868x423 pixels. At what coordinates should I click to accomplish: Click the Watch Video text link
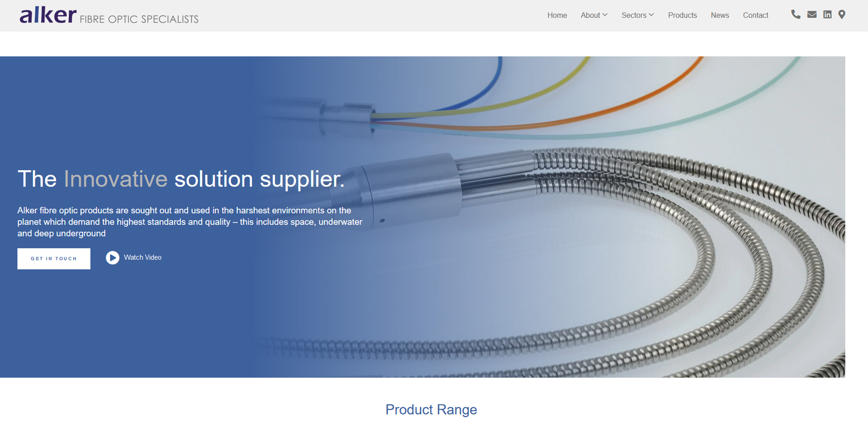(143, 257)
